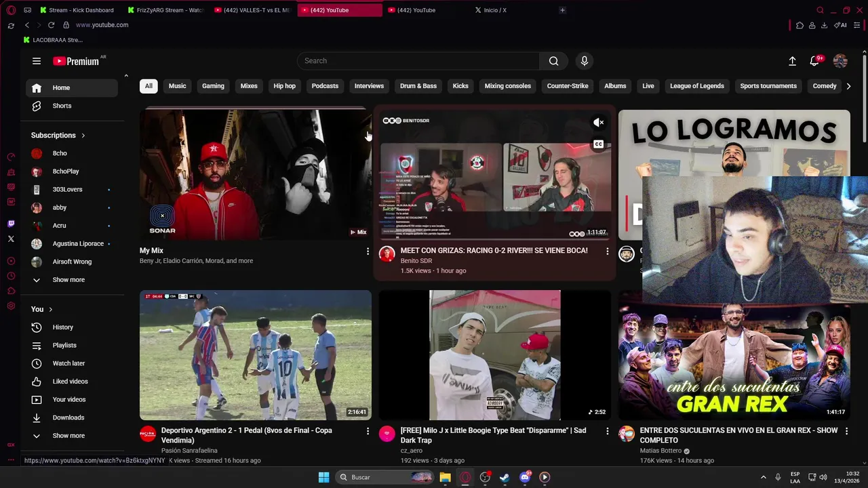Open Twitch in Opera sidebar
868x488 pixels.
pyautogui.click(x=11, y=224)
